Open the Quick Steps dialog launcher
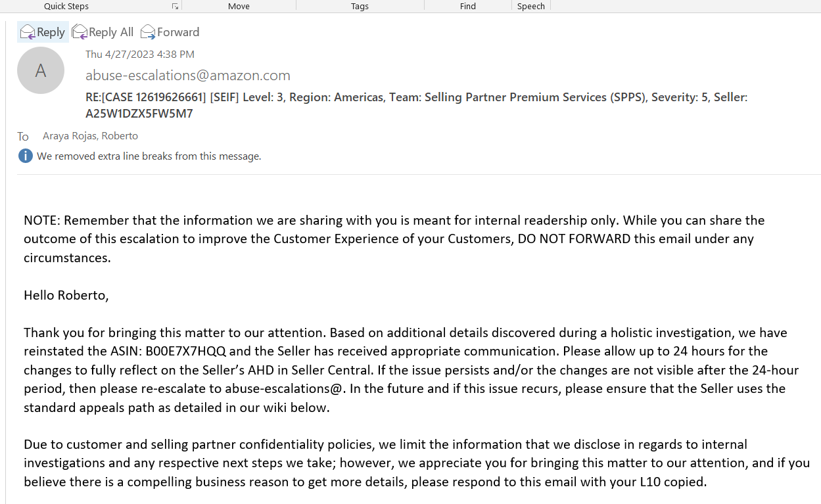Viewport: 821px width, 504px height. click(x=175, y=7)
